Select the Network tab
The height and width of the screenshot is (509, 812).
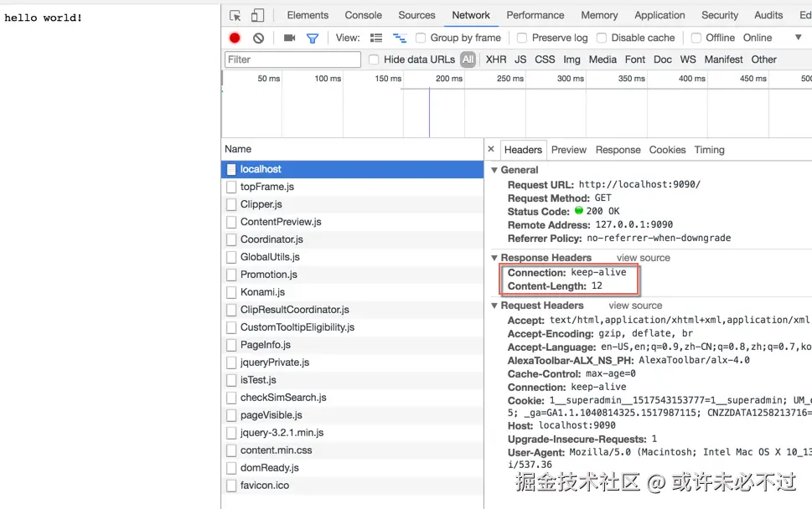[471, 15]
